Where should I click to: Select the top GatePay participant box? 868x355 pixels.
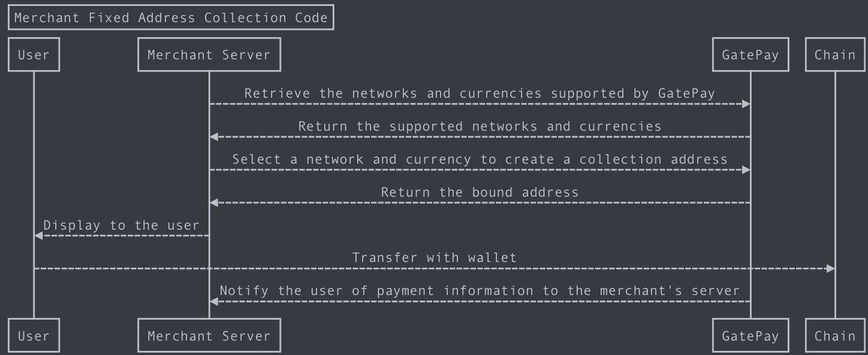[751, 55]
